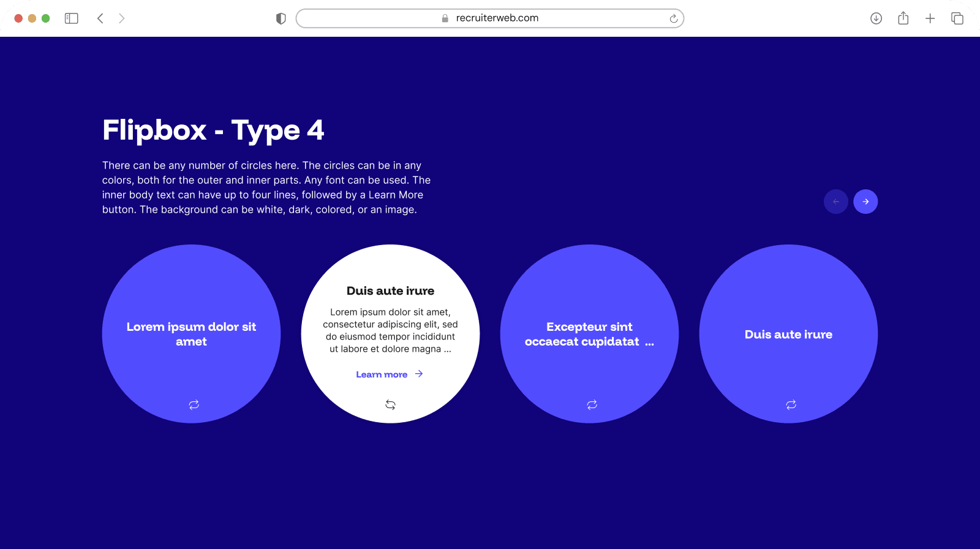Open the Share menu

pyautogui.click(x=903, y=18)
